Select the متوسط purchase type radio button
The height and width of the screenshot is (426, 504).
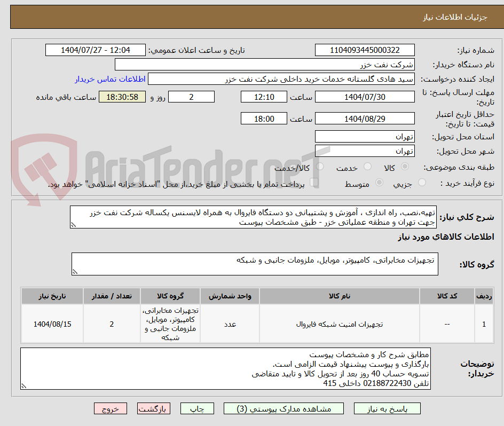click(x=379, y=182)
